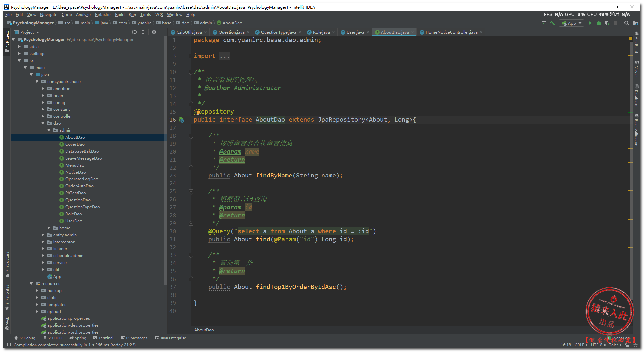The height and width of the screenshot is (352, 644).
Task: Open the Navigate menu
Action: pos(49,15)
